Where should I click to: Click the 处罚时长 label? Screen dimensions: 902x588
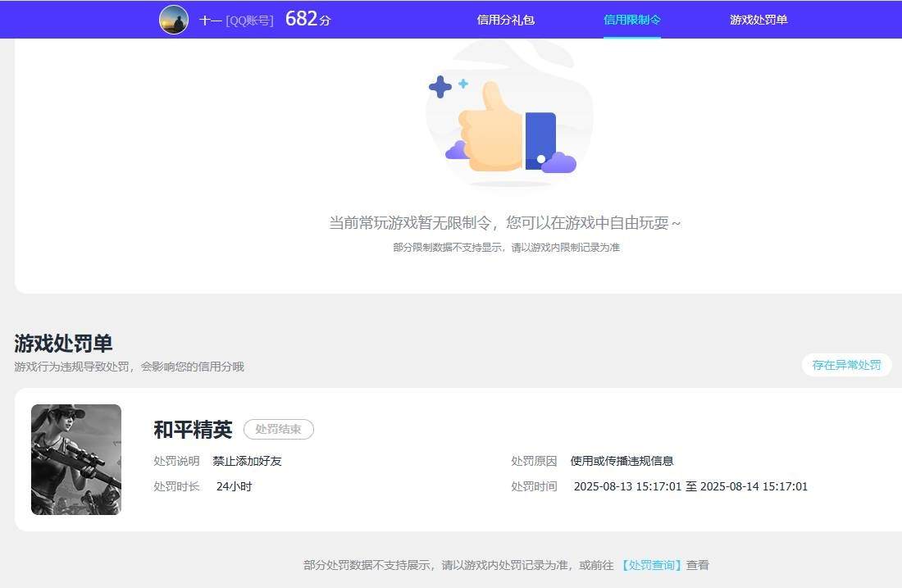click(x=176, y=486)
